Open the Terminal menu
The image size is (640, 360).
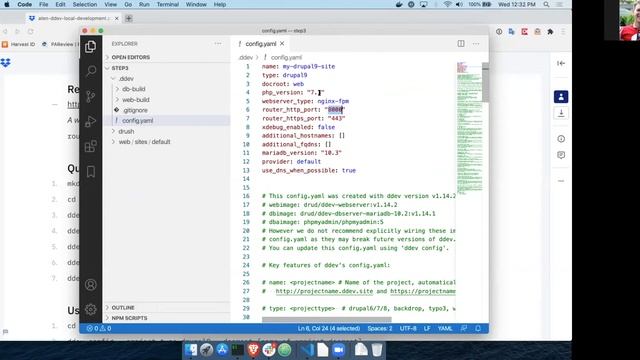167,4
